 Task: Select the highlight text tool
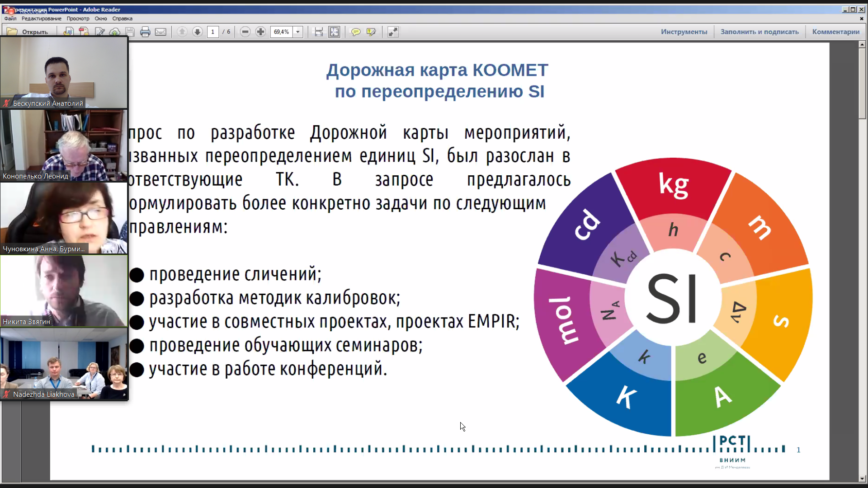[371, 32]
